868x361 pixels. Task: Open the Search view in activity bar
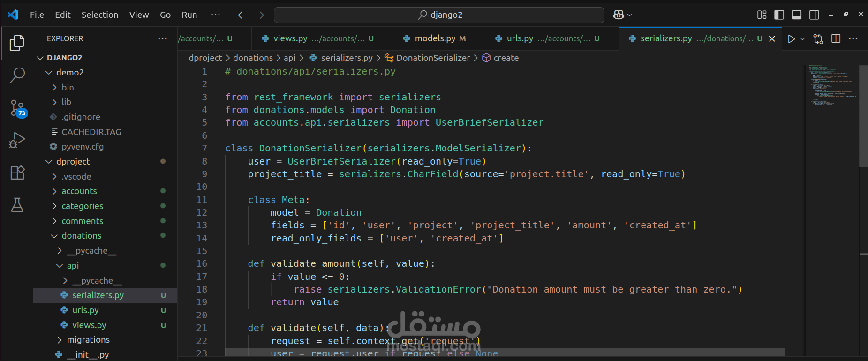17,75
